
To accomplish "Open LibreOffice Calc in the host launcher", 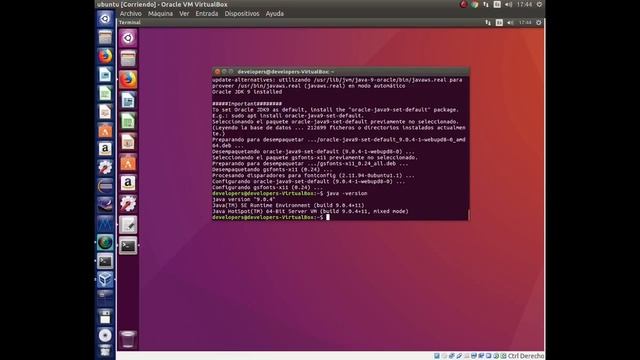I will click(105, 93).
